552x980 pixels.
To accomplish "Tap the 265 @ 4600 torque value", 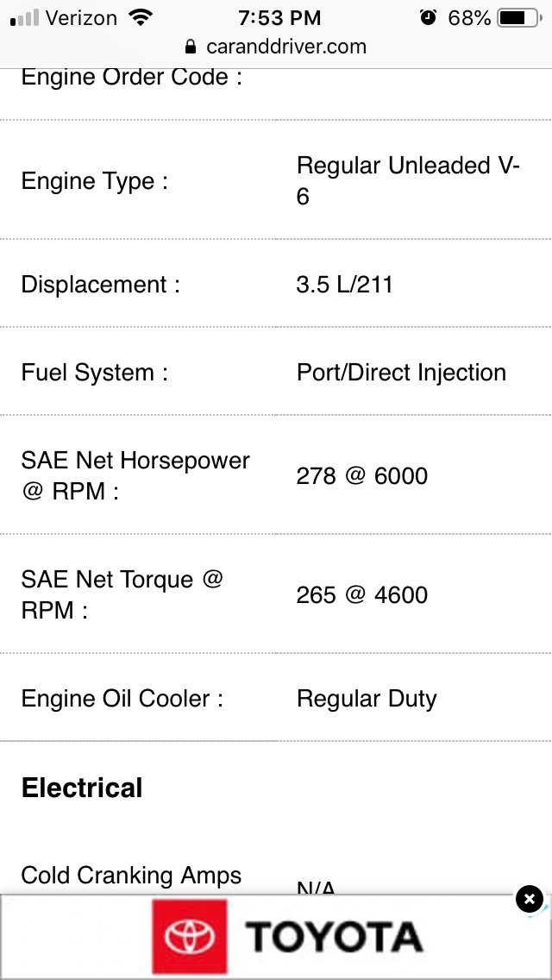I will [362, 595].
